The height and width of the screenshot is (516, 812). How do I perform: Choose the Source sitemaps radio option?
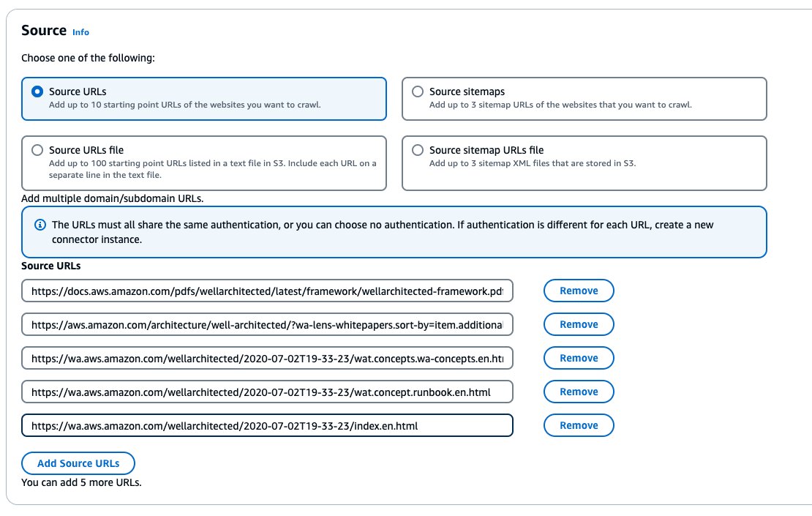[x=418, y=91]
